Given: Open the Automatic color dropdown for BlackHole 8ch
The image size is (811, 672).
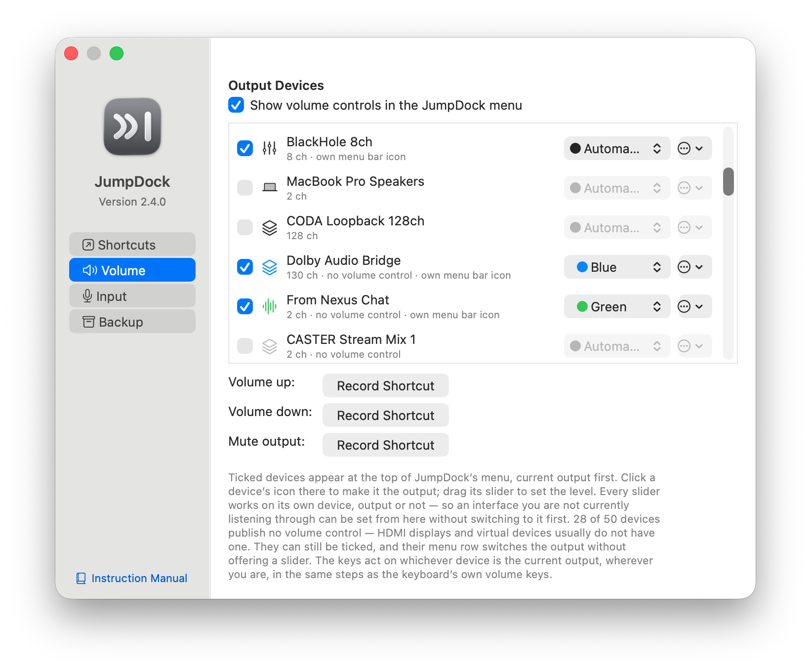Looking at the screenshot, I should pyautogui.click(x=617, y=148).
